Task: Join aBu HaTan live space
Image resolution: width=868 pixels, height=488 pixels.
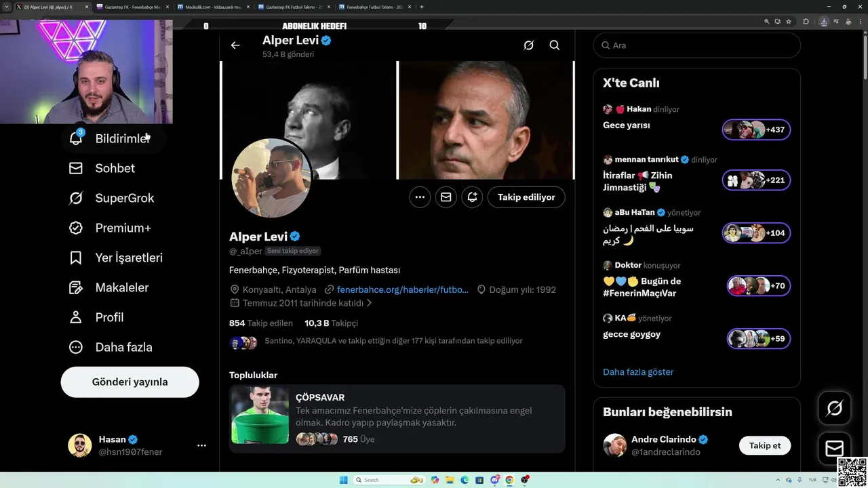Action: pyautogui.click(x=696, y=227)
